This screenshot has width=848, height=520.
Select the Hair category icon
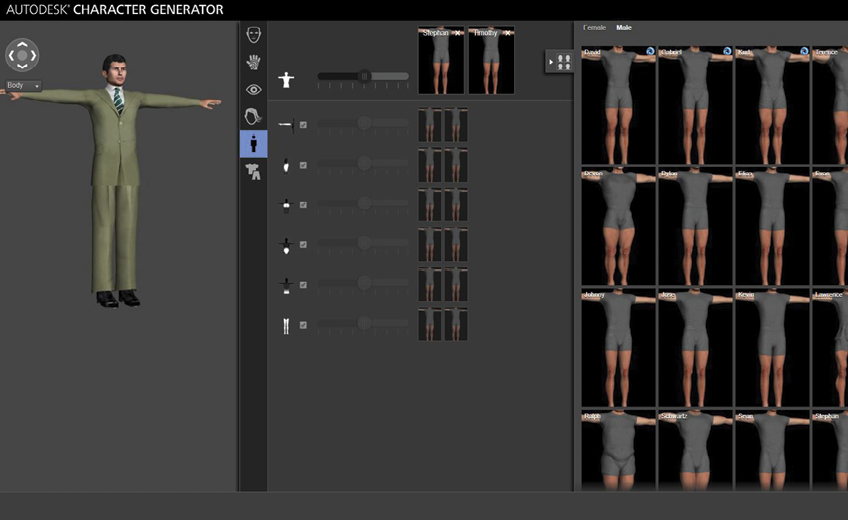(253, 116)
